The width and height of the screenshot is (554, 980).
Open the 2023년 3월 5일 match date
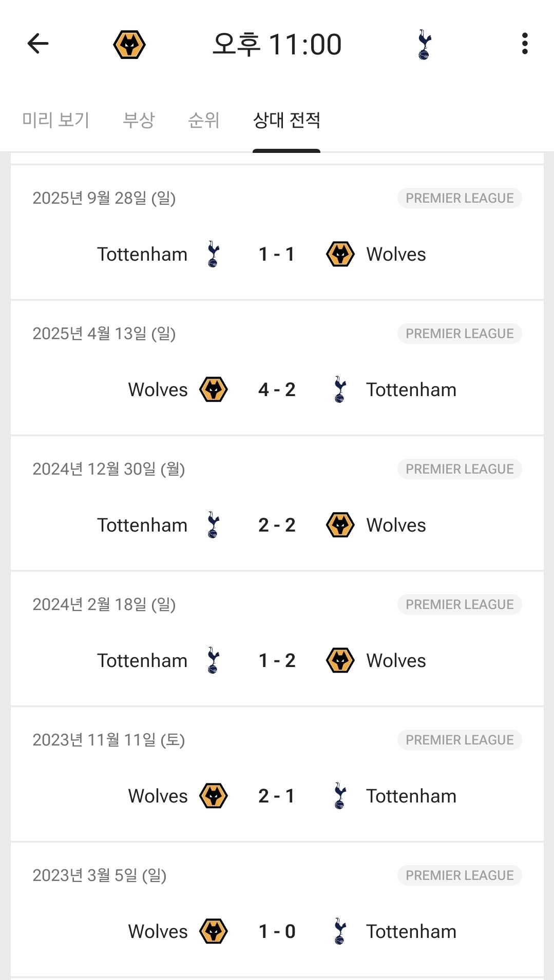[x=100, y=875]
